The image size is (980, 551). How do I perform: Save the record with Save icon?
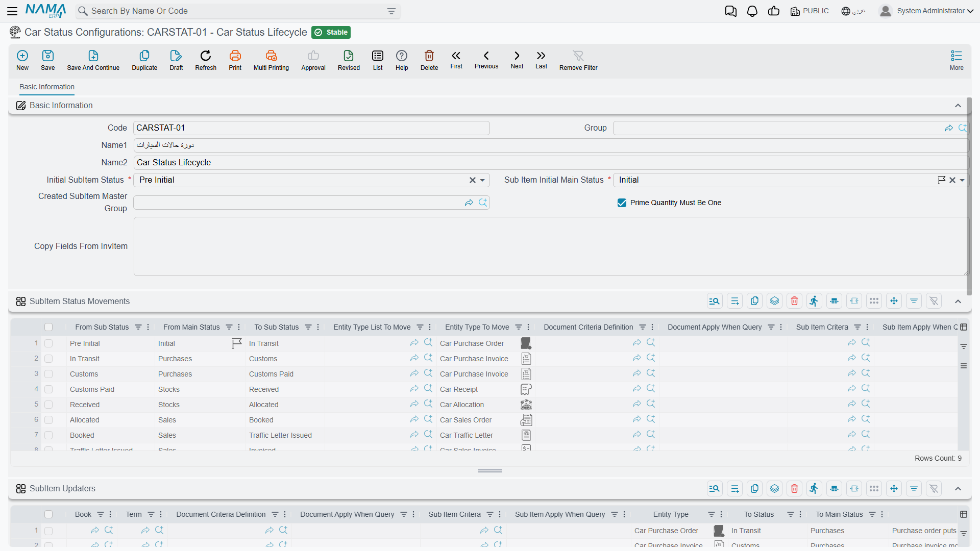click(48, 60)
